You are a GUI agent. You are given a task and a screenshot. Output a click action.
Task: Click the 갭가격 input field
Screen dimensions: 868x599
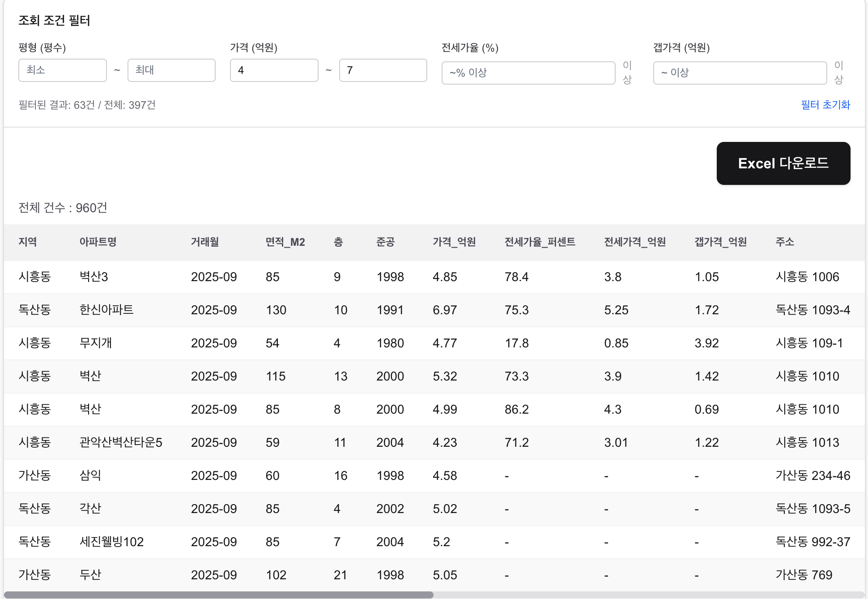[x=740, y=73]
